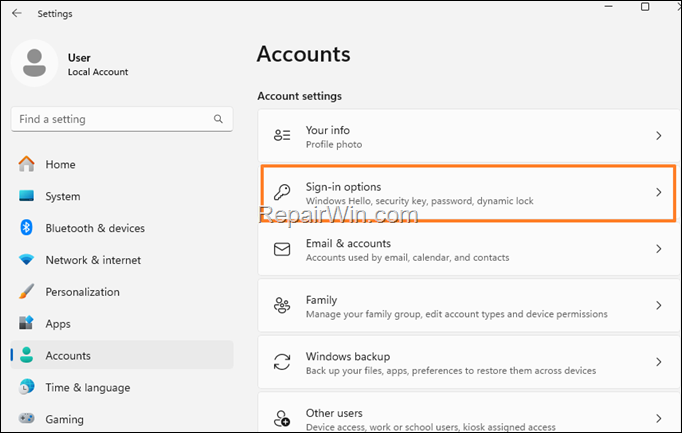
Task: Click the Settings window title text
Action: coord(55,14)
